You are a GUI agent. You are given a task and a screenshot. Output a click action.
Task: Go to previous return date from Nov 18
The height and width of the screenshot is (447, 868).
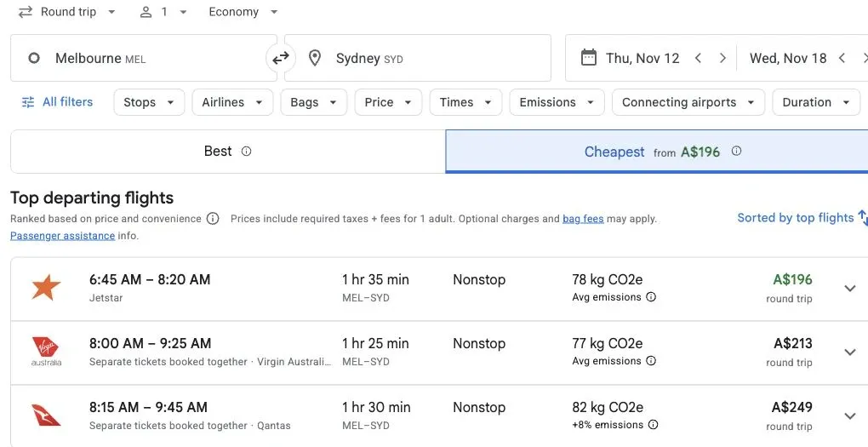(x=842, y=58)
